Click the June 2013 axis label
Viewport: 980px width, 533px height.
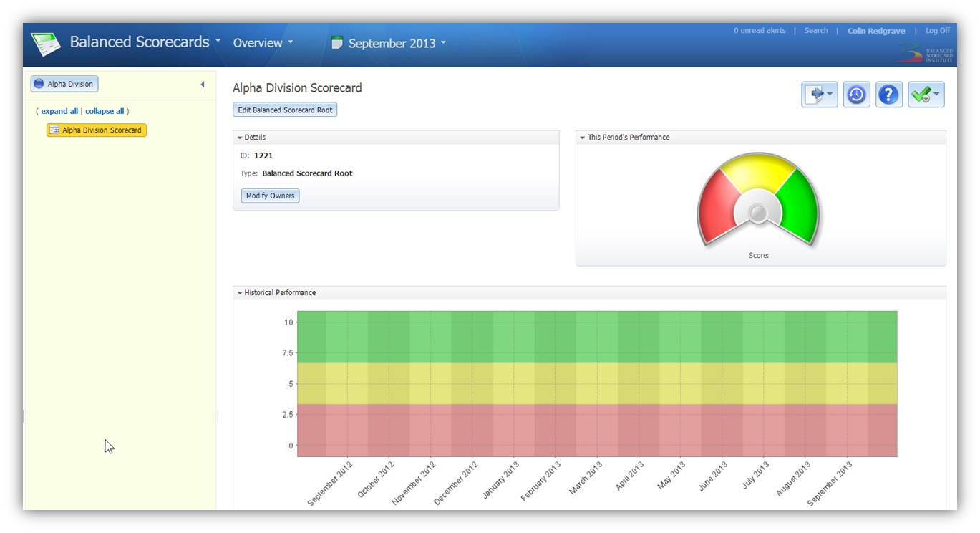coord(713,476)
